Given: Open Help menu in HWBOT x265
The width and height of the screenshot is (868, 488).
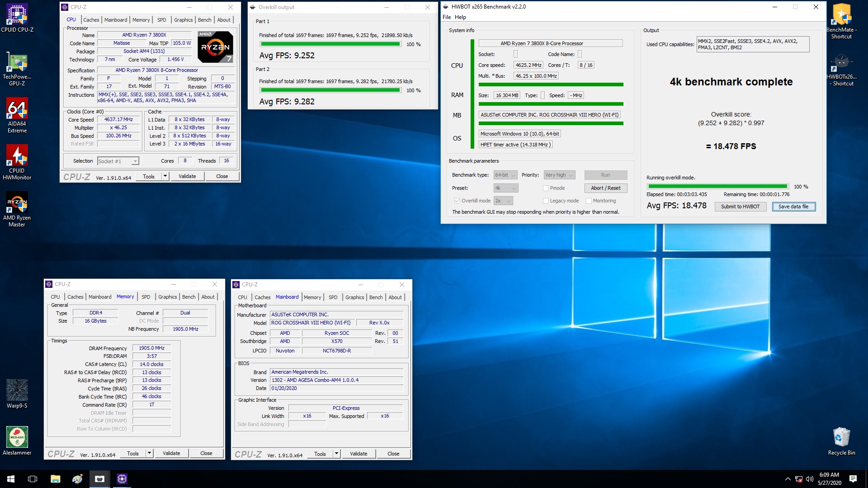Looking at the screenshot, I should (460, 17).
